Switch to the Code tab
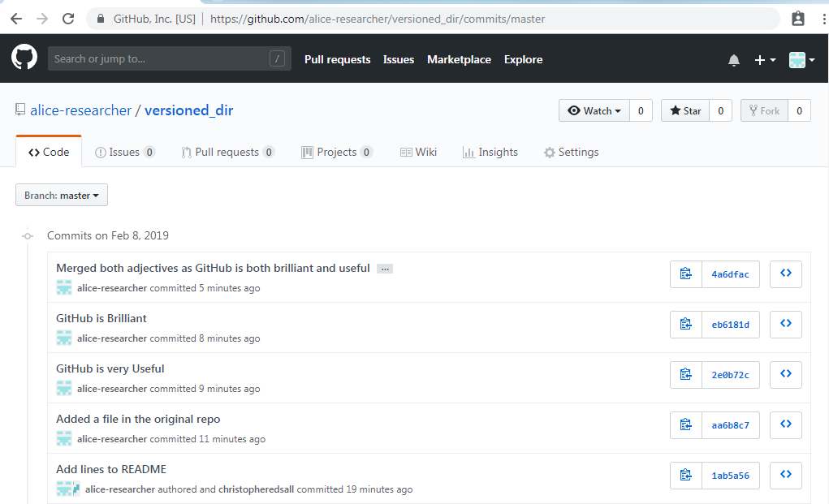Screen dimensions: 829x504 point(49,152)
